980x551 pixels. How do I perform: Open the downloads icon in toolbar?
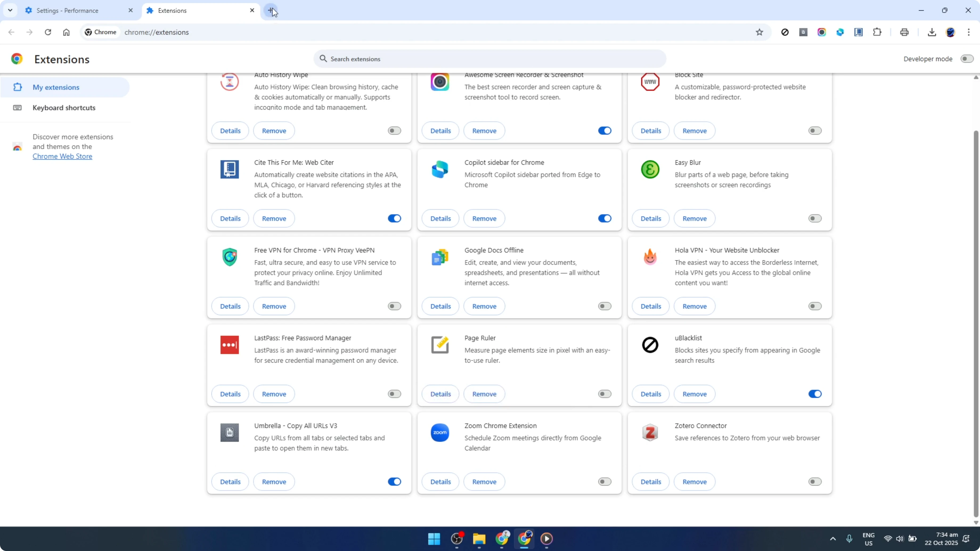932,32
